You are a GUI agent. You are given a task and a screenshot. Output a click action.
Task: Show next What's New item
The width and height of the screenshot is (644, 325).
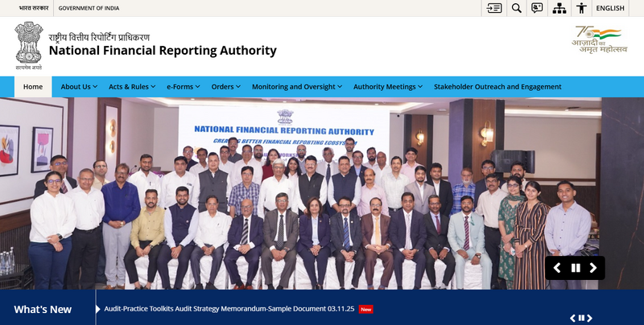coord(589,318)
